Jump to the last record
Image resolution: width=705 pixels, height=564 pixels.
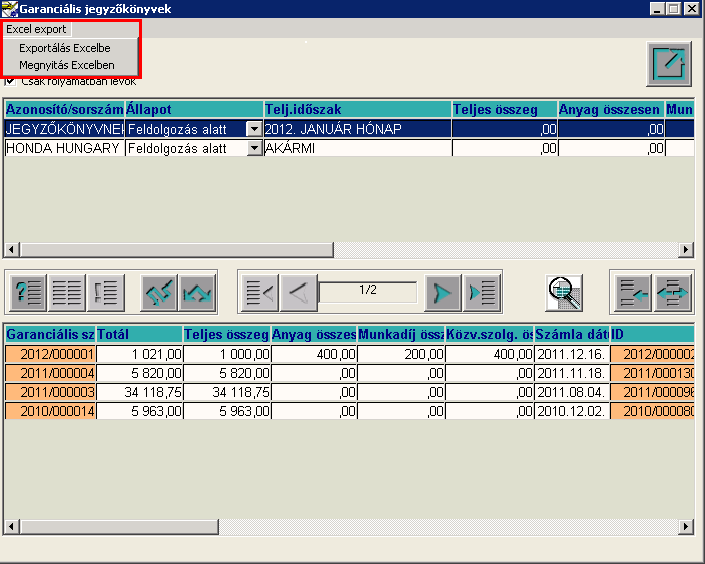pos(482,293)
